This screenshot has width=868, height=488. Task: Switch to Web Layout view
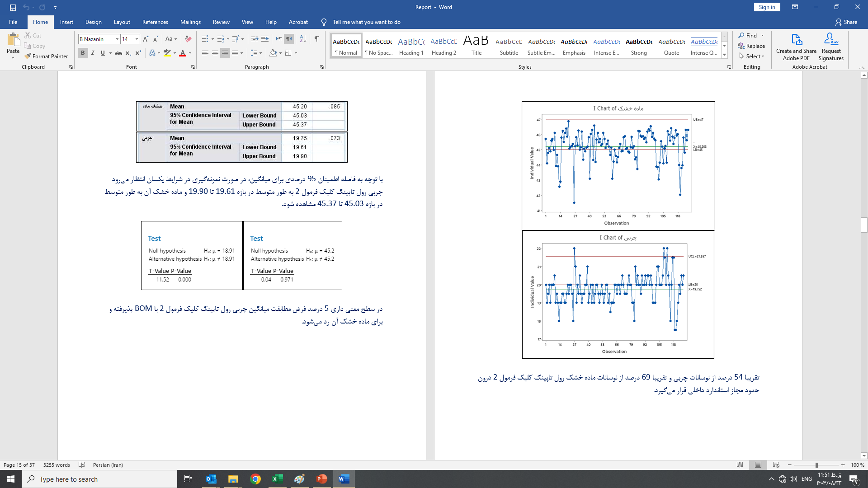coord(776,465)
